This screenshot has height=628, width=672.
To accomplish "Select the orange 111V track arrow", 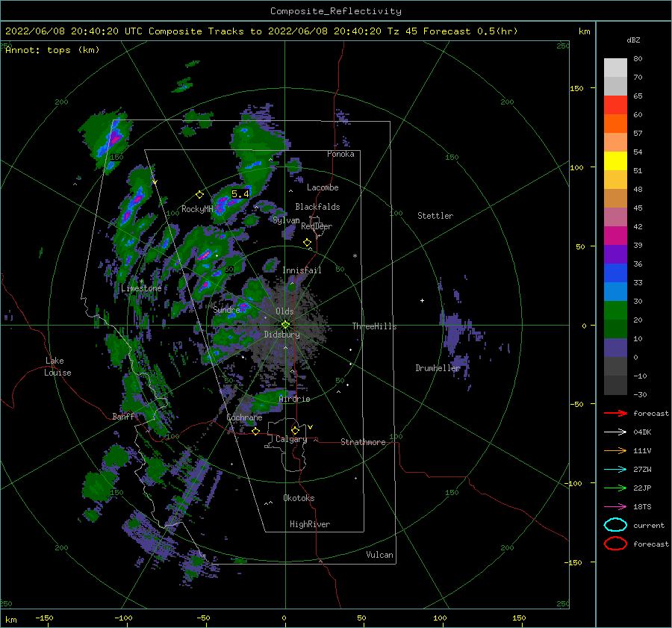I will point(615,450).
